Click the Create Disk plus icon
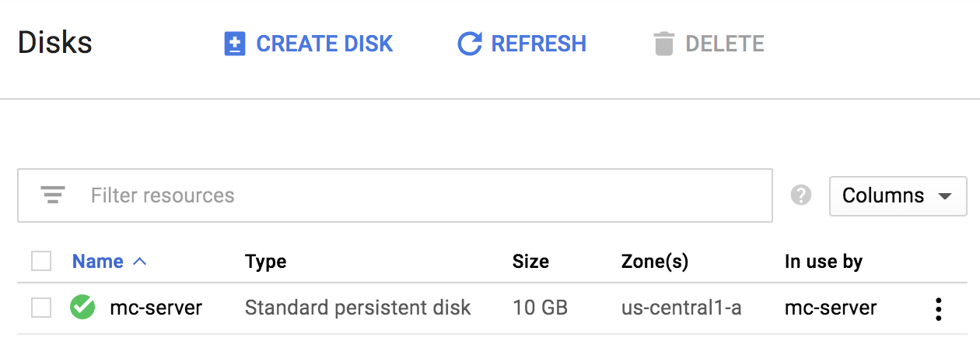 (235, 44)
